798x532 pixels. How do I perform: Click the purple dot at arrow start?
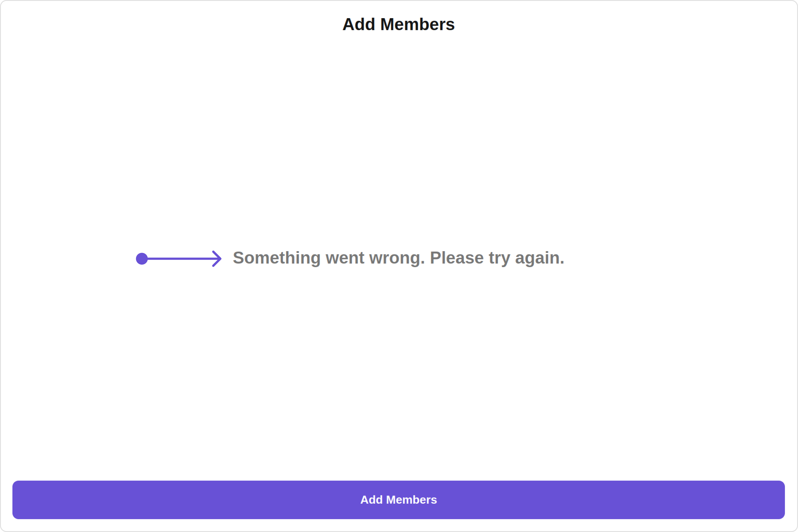pyautogui.click(x=142, y=259)
